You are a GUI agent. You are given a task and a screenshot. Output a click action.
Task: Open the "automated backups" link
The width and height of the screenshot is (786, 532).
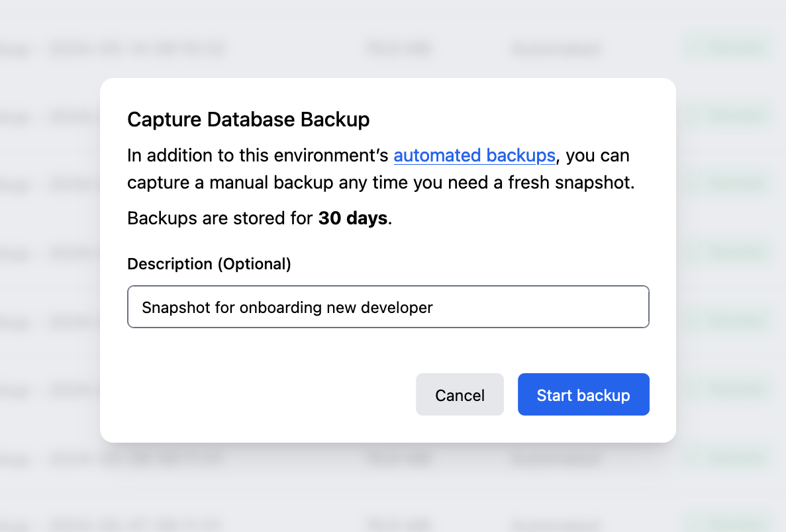(474, 155)
